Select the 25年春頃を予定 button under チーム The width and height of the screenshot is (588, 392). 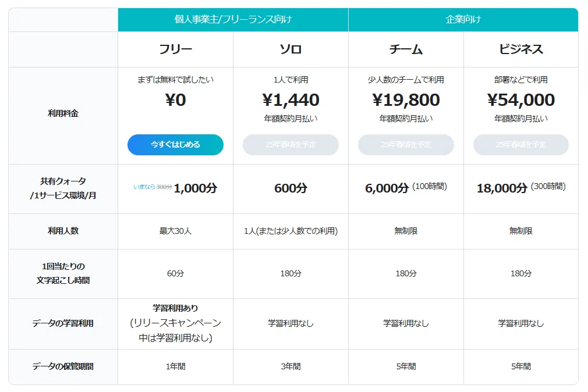(406, 145)
